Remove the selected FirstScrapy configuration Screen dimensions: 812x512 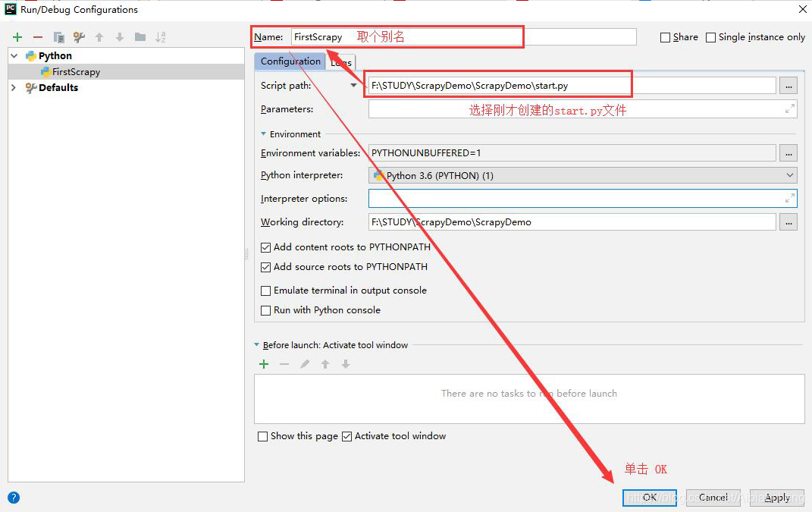tap(38, 36)
